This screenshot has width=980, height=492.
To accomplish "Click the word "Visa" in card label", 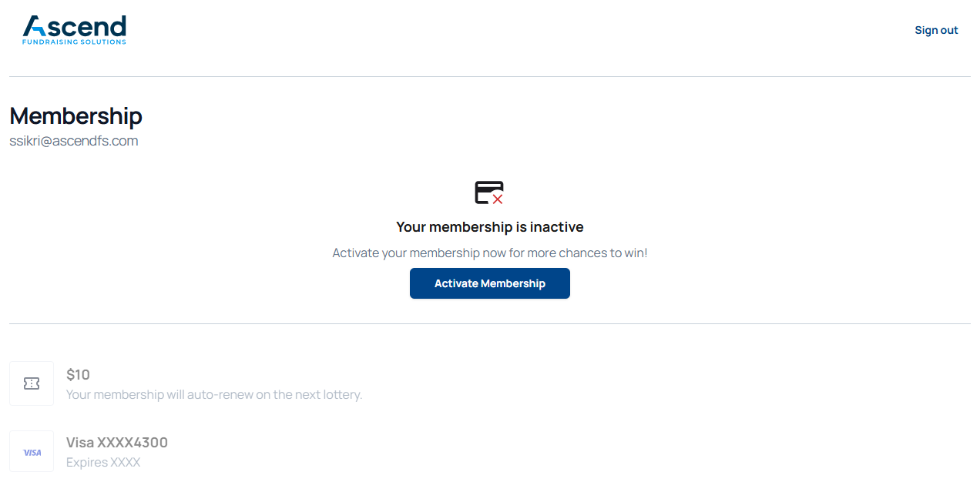I will [80, 443].
